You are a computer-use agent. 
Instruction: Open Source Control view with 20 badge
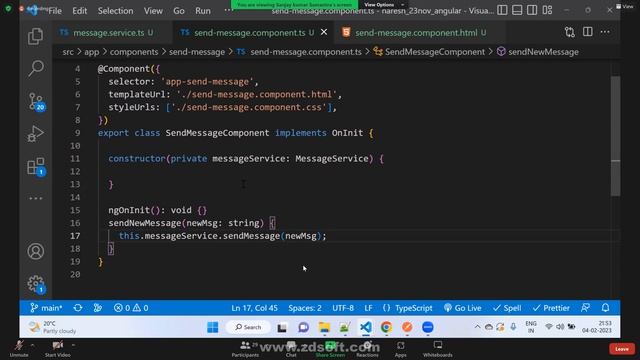point(36,101)
